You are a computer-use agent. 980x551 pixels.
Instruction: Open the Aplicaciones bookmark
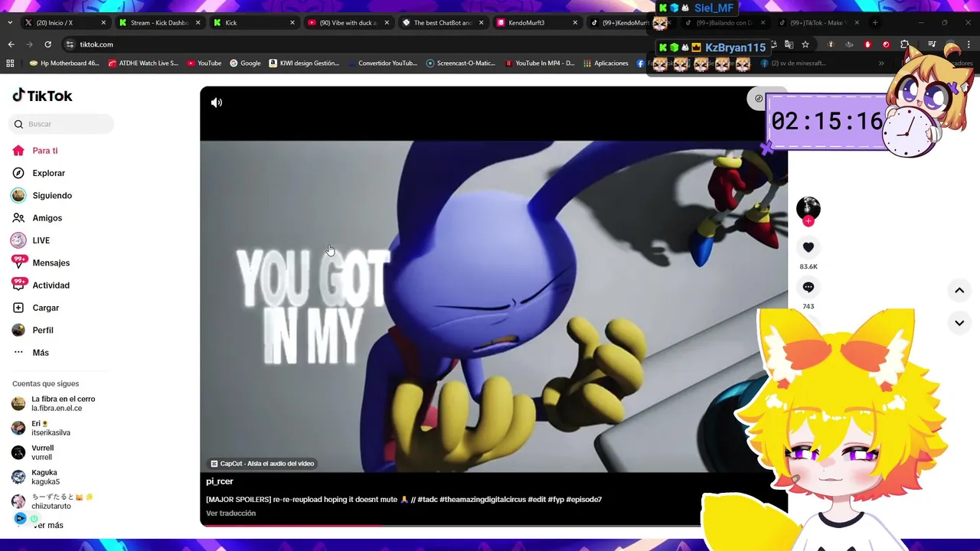(606, 64)
